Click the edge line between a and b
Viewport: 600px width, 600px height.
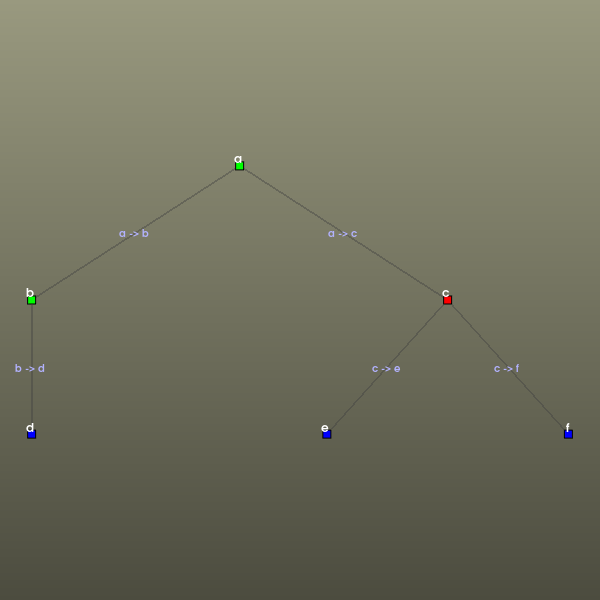click(187, 200)
